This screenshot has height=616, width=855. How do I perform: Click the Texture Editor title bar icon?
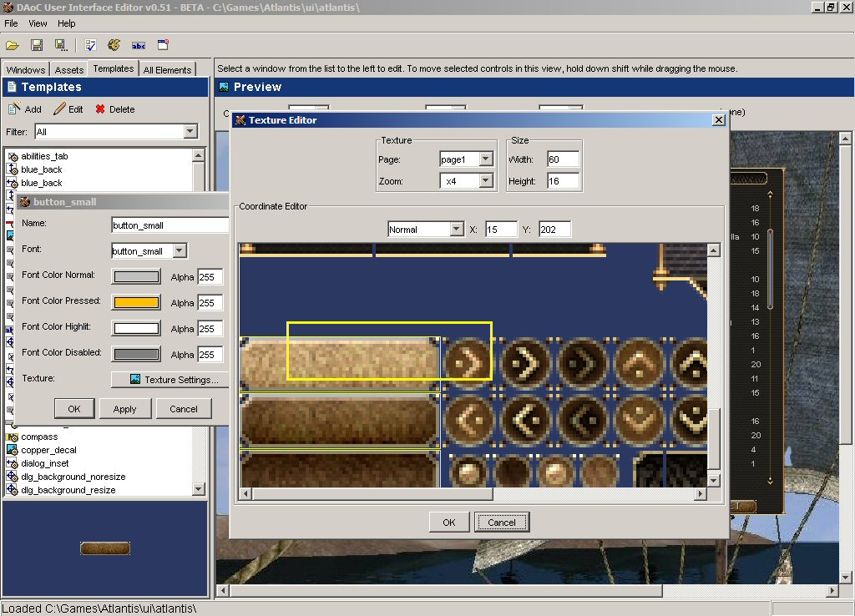[240, 120]
